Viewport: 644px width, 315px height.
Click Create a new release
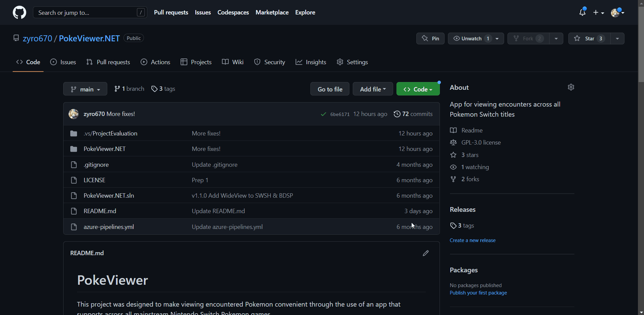coord(472,240)
